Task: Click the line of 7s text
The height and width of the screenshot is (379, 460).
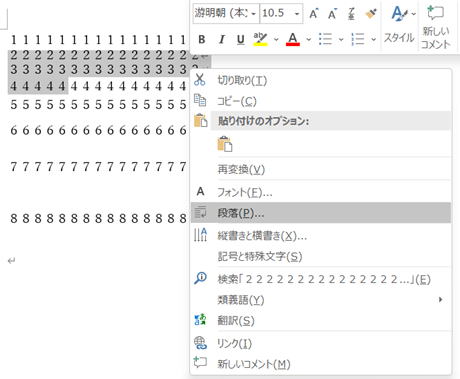Action: pos(98,166)
